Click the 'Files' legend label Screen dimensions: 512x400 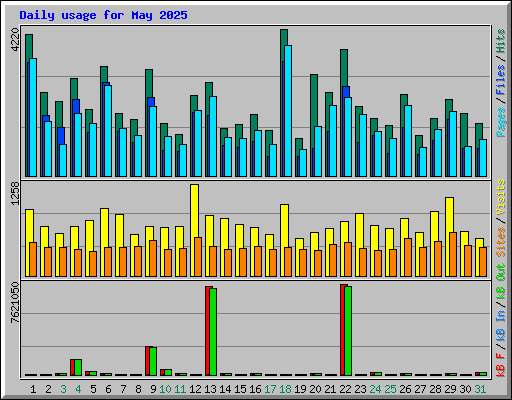pyautogui.click(x=501, y=80)
